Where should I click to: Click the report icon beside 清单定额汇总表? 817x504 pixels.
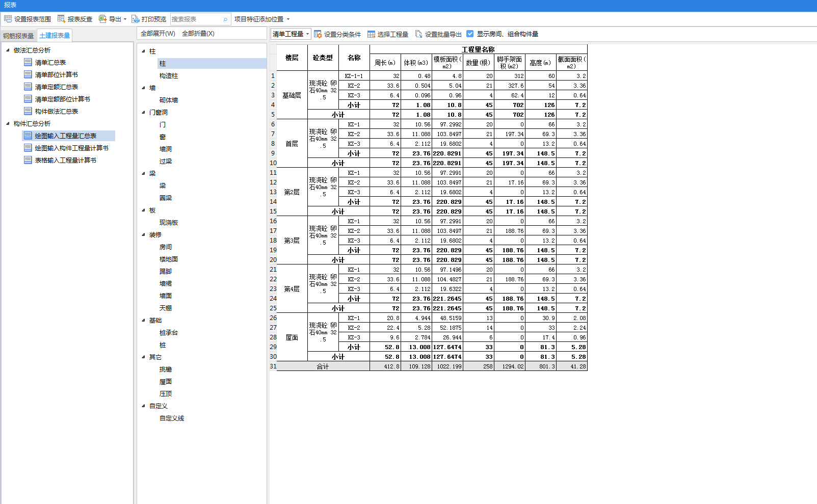coord(28,87)
